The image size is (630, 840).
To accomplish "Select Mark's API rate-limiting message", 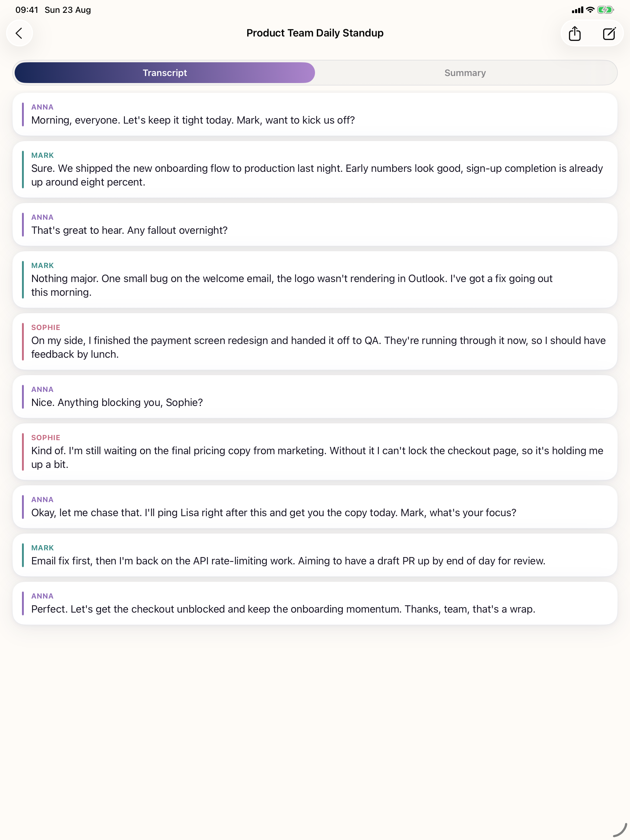I will (315, 555).
